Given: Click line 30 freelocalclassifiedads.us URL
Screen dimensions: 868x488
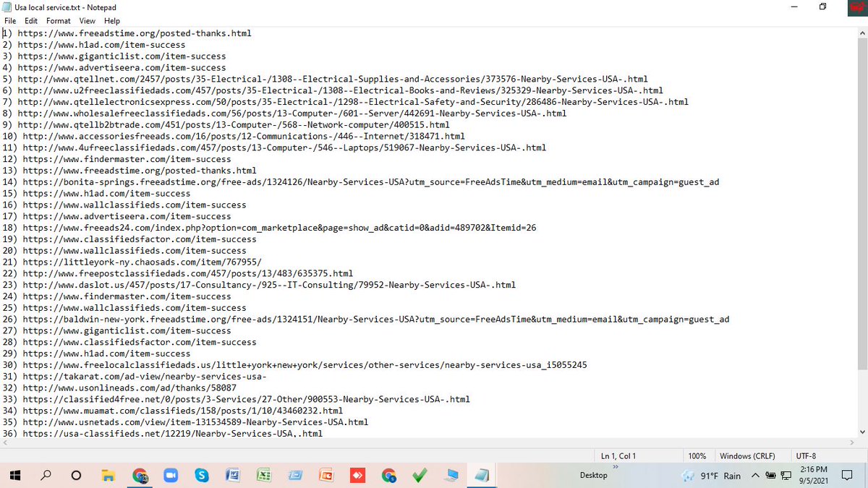Looking at the screenshot, I should click(305, 366).
